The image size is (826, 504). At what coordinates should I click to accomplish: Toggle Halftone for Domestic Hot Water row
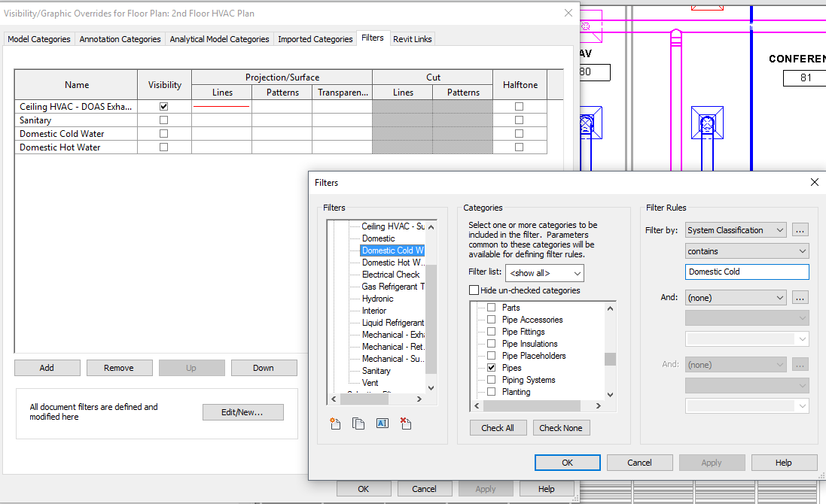tap(520, 147)
